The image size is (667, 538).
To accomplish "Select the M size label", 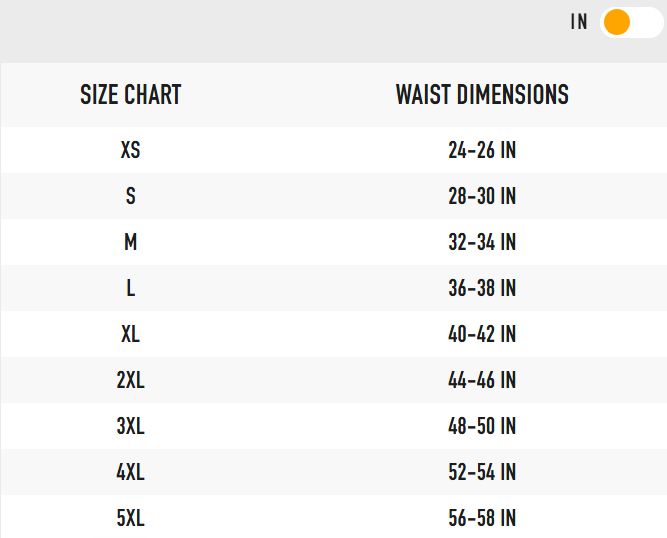I will [131, 242].
